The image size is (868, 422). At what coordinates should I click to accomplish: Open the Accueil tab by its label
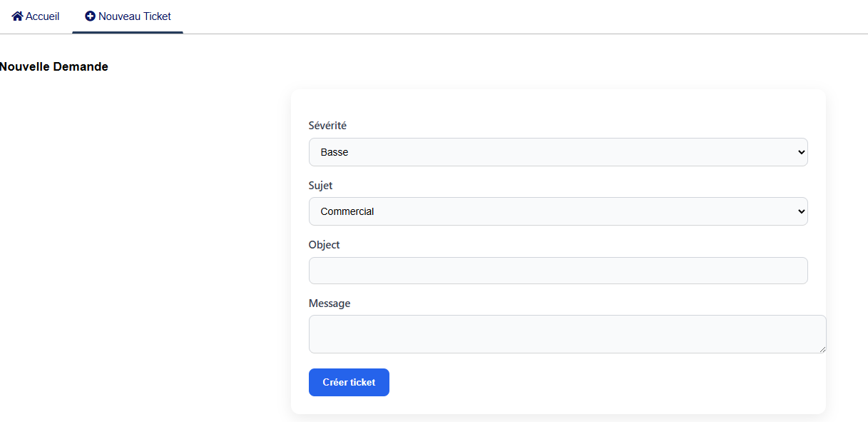(x=43, y=16)
